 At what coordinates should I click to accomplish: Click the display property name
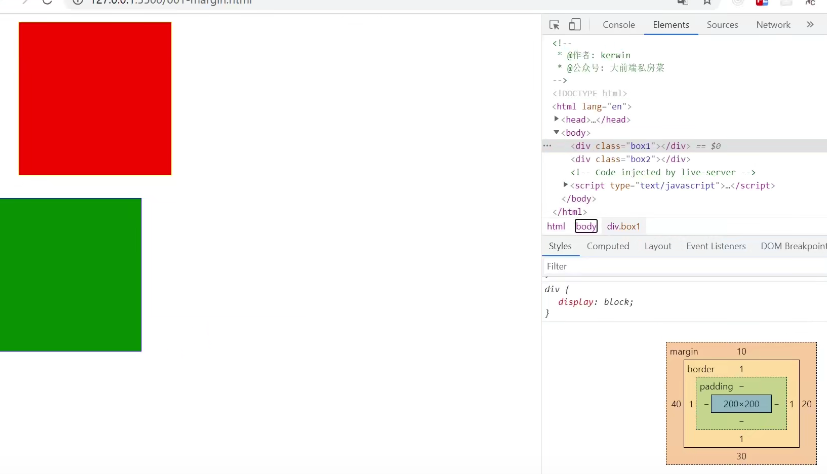pyautogui.click(x=576, y=302)
